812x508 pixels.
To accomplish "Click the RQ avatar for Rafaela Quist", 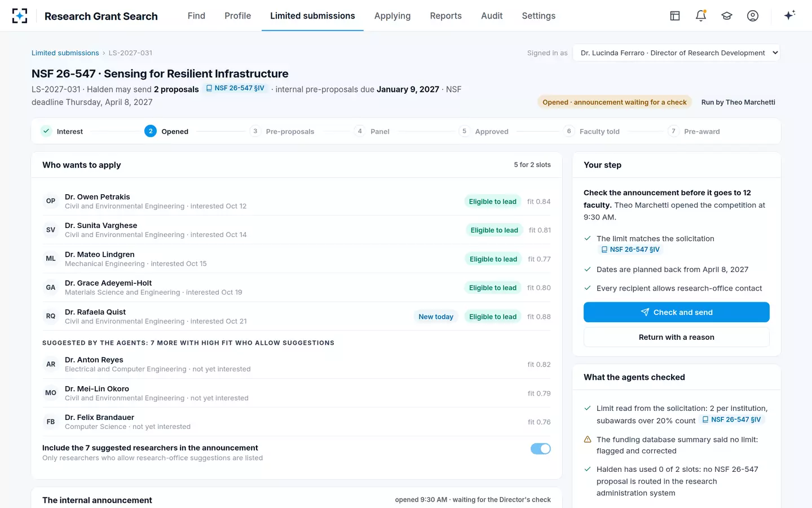I will [x=51, y=316].
